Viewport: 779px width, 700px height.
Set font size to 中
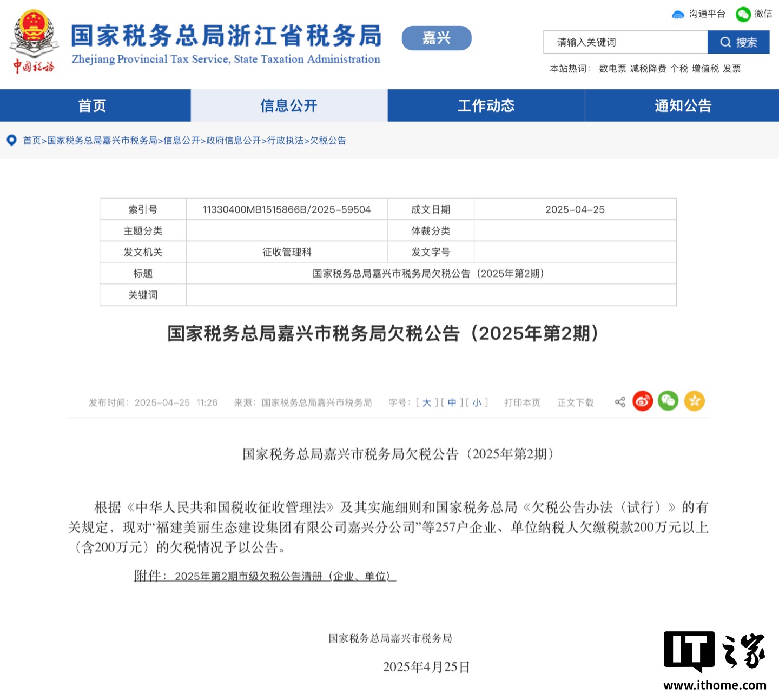[452, 403]
